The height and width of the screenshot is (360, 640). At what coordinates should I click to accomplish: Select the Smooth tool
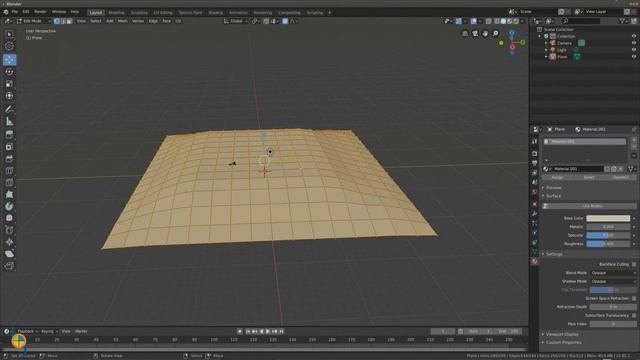[x=9, y=218]
